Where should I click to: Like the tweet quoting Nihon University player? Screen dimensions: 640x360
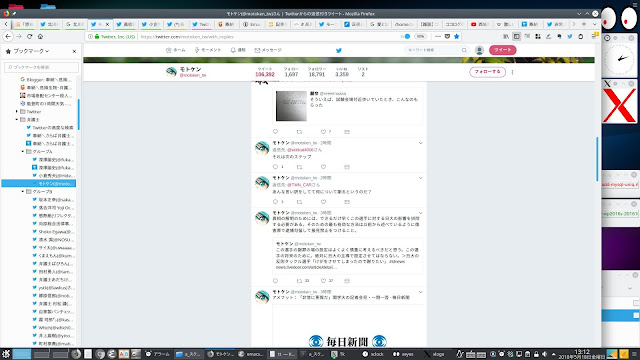[x=323, y=281]
